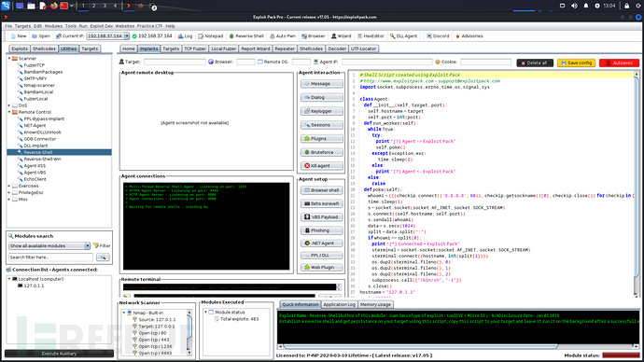Viewport: 644px width, 362px height.
Task: Open the Exploit Dev menu
Action: (x=102, y=26)
